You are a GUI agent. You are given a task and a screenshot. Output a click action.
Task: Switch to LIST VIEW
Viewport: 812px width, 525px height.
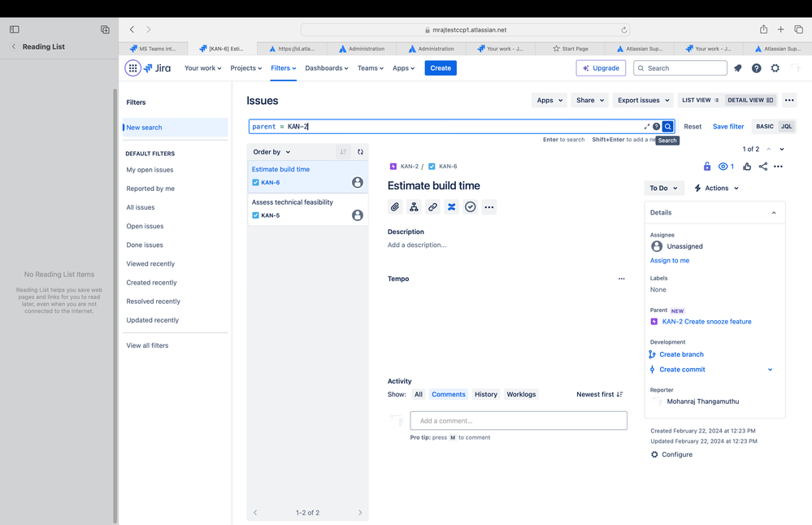pos(700,100)
